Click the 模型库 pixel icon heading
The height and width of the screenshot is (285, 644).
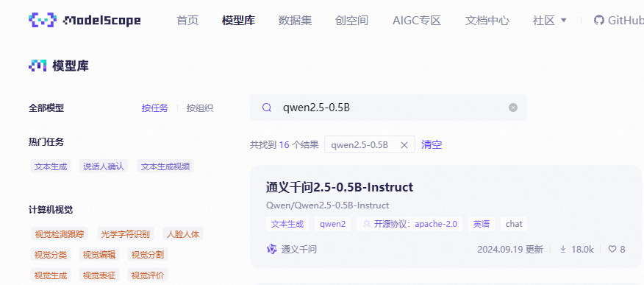[37, 66]
